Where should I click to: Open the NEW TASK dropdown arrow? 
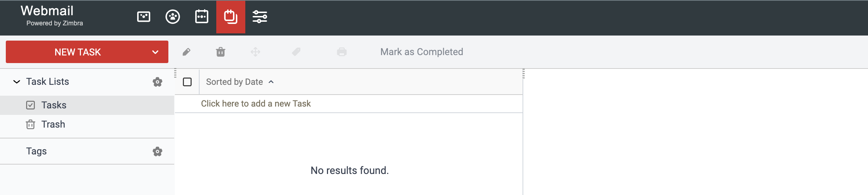[155, 52]
